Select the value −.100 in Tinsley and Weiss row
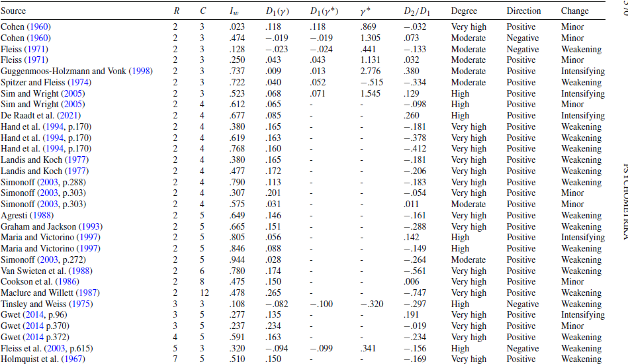The image size is (628, 364). tap(321, 304)
